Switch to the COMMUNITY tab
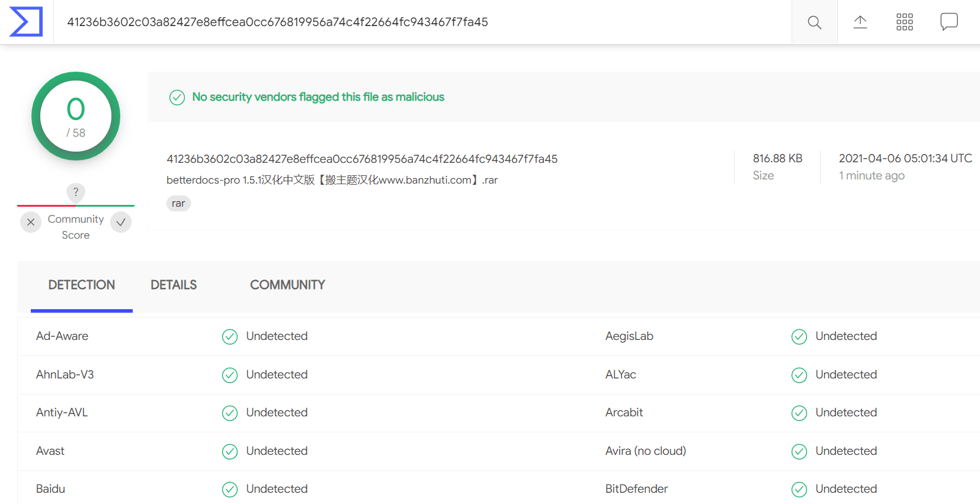This screenshot has height=504, width=980. (x=287, y=285)
